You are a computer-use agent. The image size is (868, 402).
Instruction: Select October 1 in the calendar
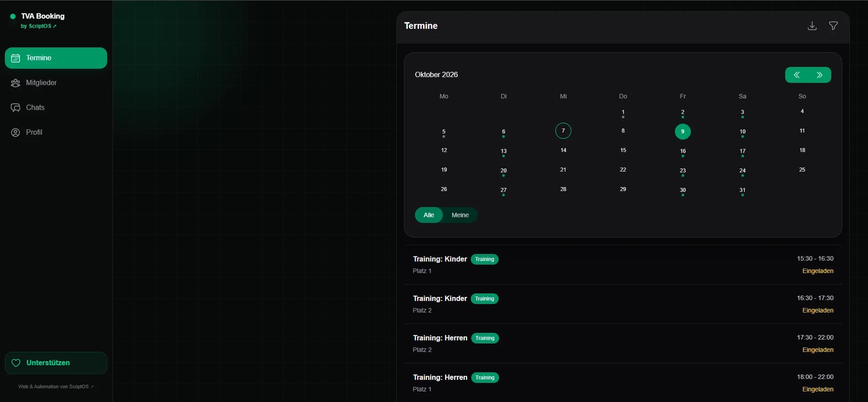pyautogui.click(x=623, y=113)
